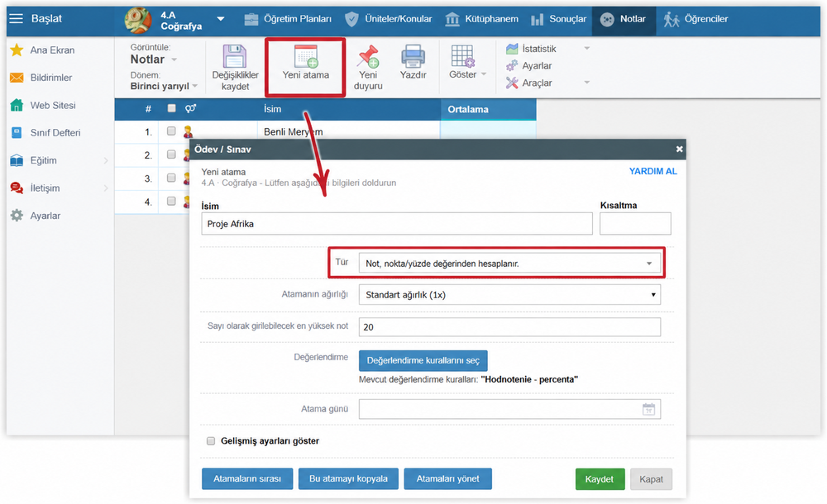Open the Göster grid icon
This screenshot has width=827, height=504.
pos(463,56)
